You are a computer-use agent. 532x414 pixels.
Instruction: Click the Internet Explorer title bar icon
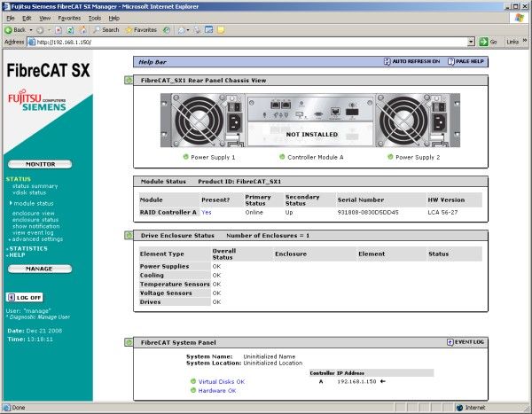[6, 6]
